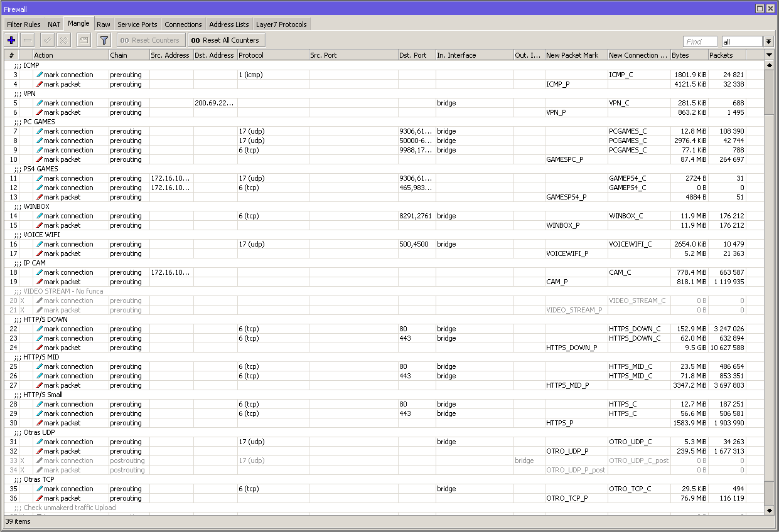Click the scrollbar up arrow
Screen dimensions: 779x532
(x=770, y=65)
